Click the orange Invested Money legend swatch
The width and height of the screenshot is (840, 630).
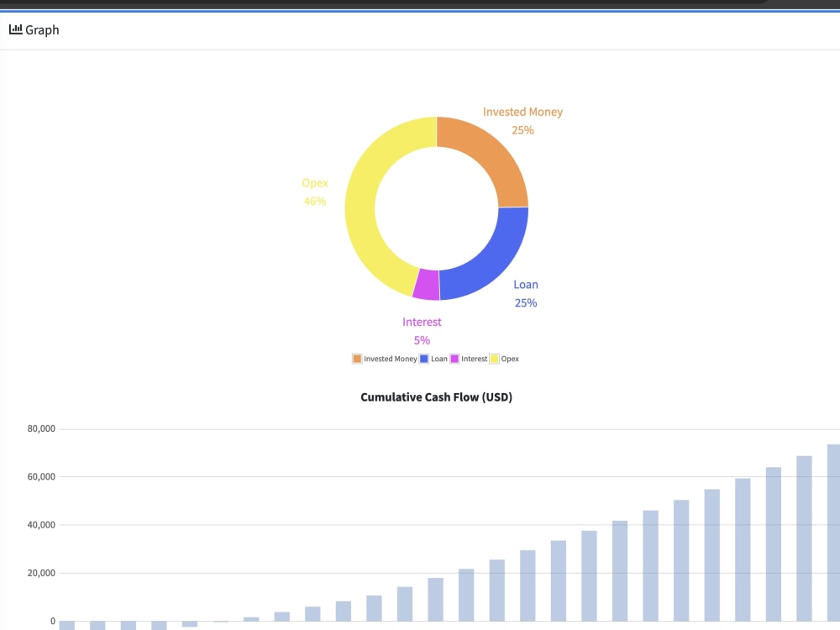point(357,359)
